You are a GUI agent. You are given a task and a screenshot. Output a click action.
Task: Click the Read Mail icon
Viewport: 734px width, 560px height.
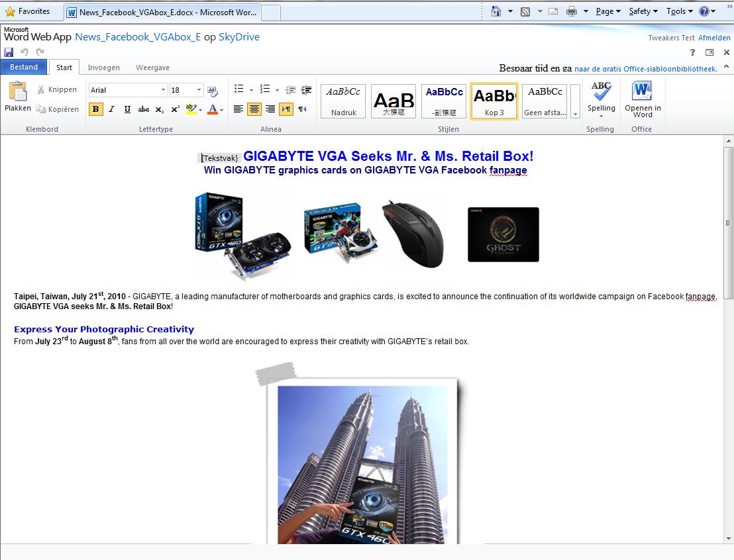point(553,11)
